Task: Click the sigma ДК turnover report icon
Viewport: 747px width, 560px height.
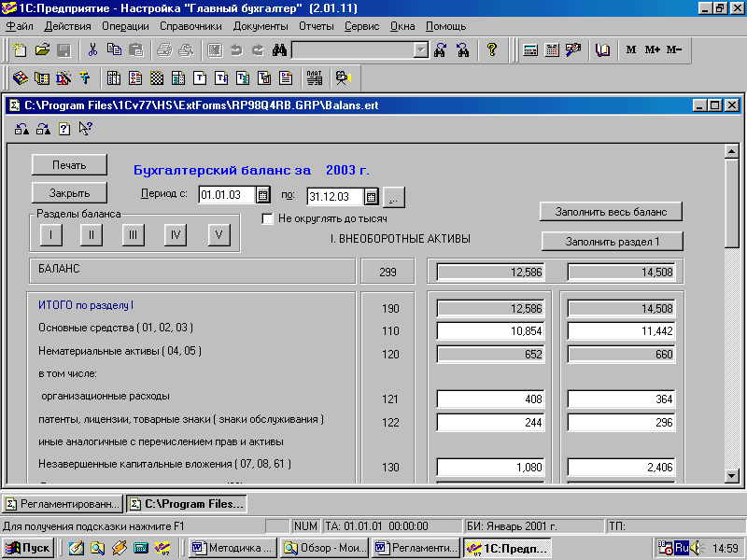Action: [x=135, y=78]
